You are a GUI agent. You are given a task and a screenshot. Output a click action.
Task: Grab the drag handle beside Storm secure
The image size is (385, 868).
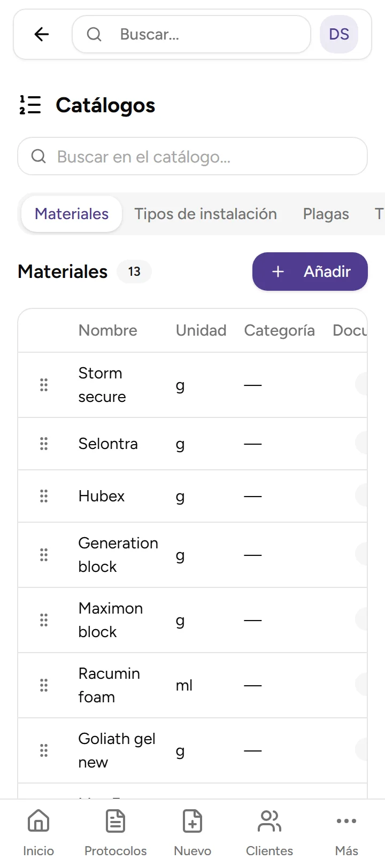[x=44, y=384]
